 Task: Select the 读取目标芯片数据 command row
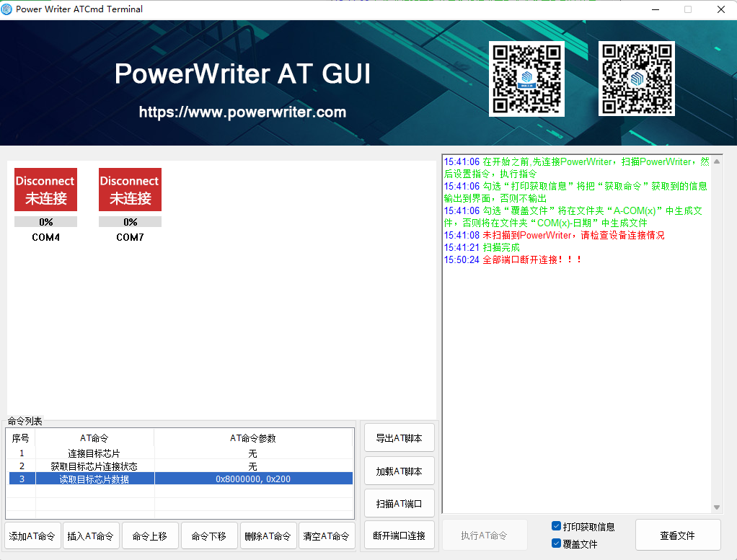[180, 478]
